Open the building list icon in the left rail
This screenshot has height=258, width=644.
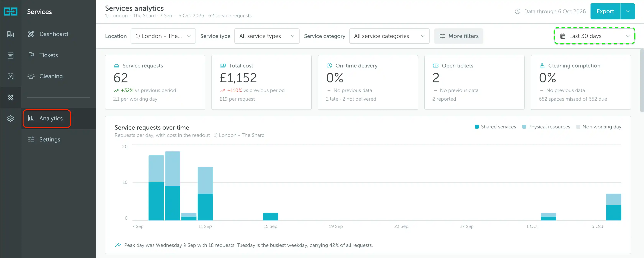tap(11, 34)
